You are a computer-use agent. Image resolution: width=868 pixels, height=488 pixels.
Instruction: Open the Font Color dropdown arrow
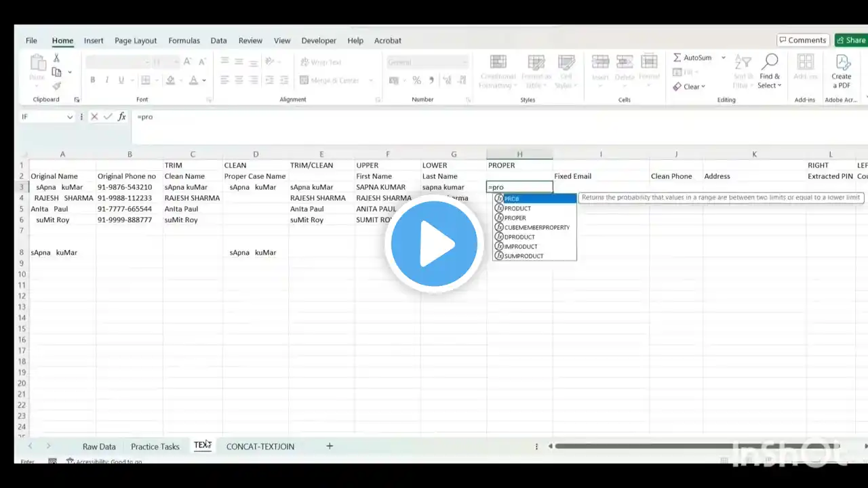[203, 81]
